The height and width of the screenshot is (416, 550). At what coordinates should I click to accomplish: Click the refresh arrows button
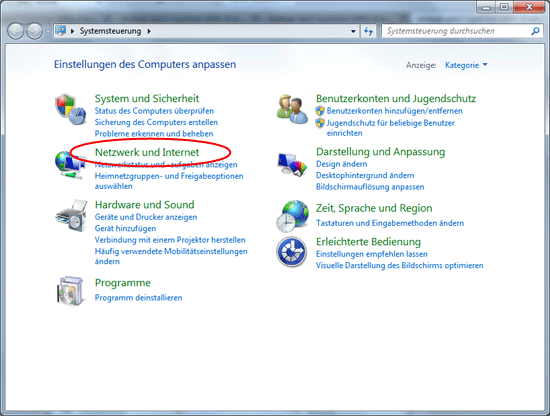(368, 31)
